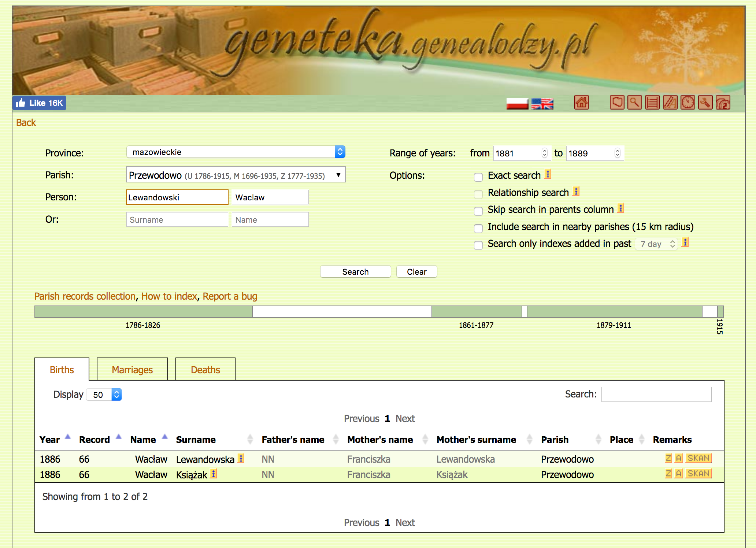The width and height of the screenshot is (756, 548).
Task: Switch to the Marriages tab
Action: pos(132,370)
